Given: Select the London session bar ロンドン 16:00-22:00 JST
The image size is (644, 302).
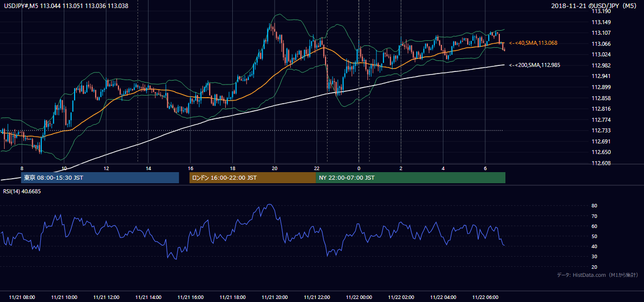Looking at the screenshot, I should point(252,178).
